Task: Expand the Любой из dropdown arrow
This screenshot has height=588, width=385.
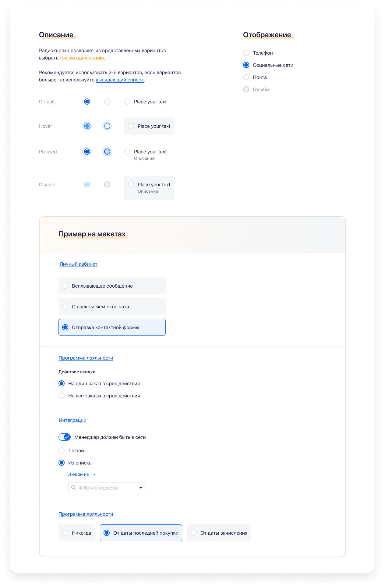Action: [94, 474]
